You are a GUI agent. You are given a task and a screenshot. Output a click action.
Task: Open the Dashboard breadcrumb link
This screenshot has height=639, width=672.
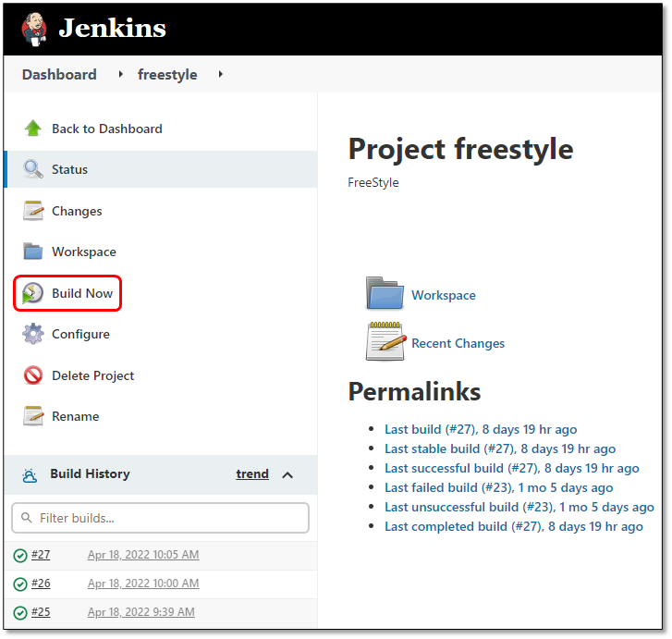pos(59,75)
